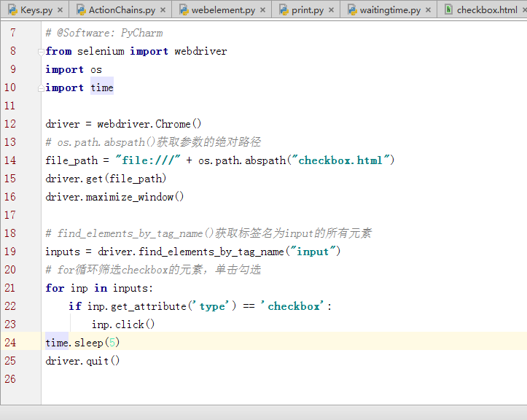Screen dimensions: 527x420
Task: Switch to the Keys.py tab
Action: click(34, 9)
